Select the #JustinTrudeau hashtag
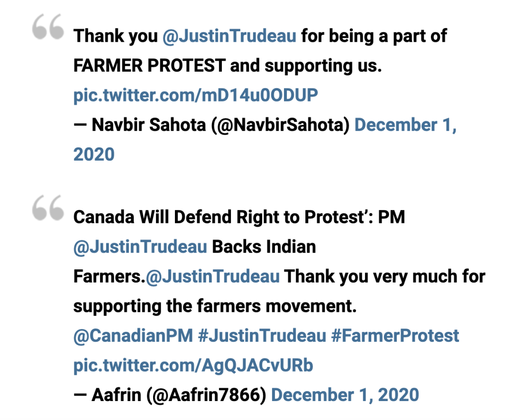Image resolution: width=512 pixels, height=420 pixels. [262, 336]
